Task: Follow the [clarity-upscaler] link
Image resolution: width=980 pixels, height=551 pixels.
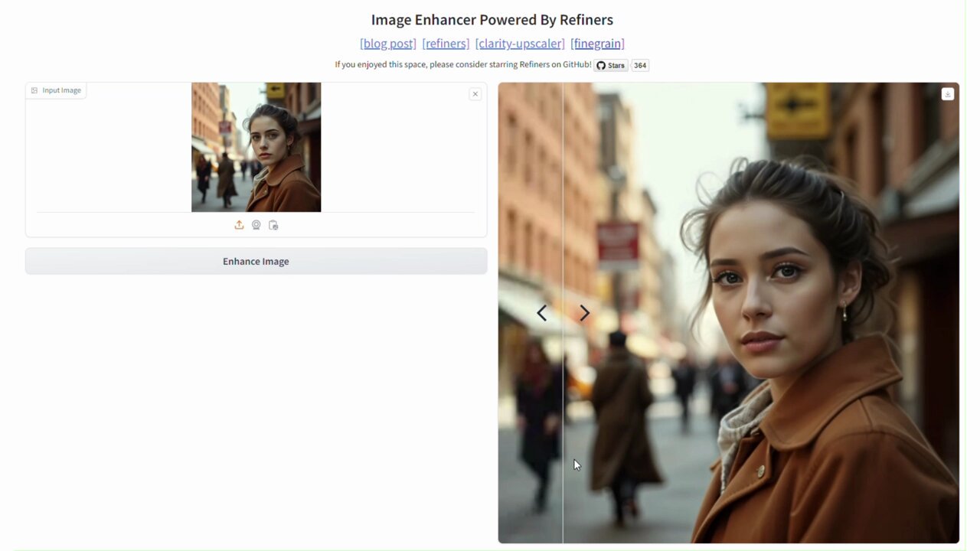Action: coord(520,44)
